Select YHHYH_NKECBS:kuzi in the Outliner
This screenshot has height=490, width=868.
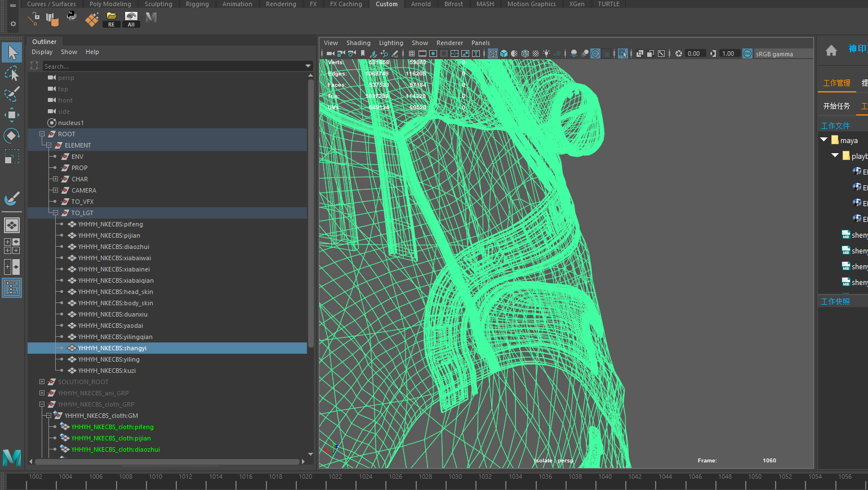(x=106, y=371)
